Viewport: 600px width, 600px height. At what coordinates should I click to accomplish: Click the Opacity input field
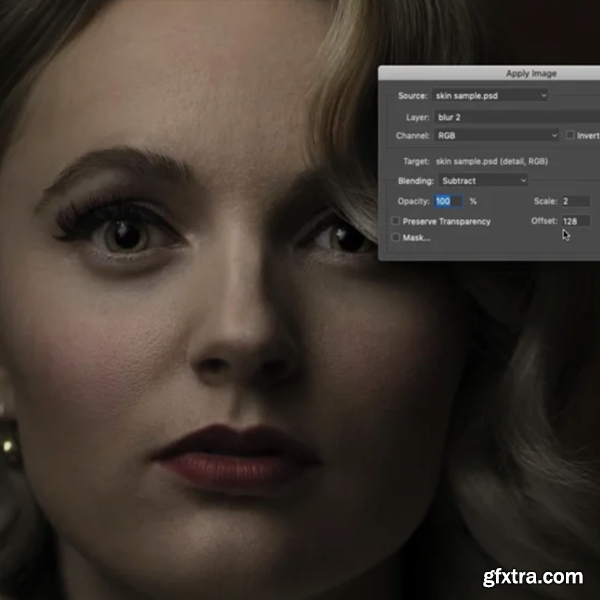coord(448,202)
